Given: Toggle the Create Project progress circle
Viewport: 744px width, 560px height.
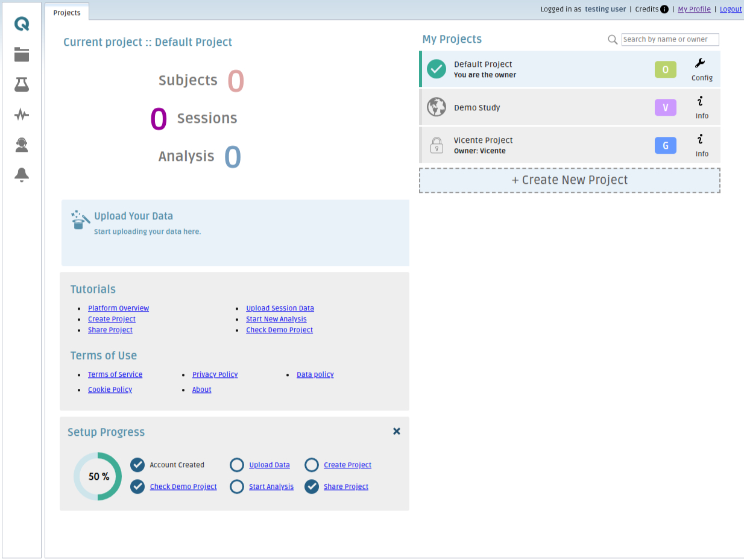Looking at the screenshot, I should pos(312,465).
